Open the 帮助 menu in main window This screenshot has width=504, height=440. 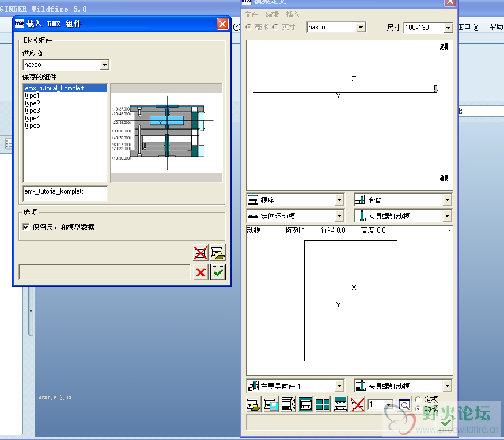pyautogui.click(x=496, y=27)
